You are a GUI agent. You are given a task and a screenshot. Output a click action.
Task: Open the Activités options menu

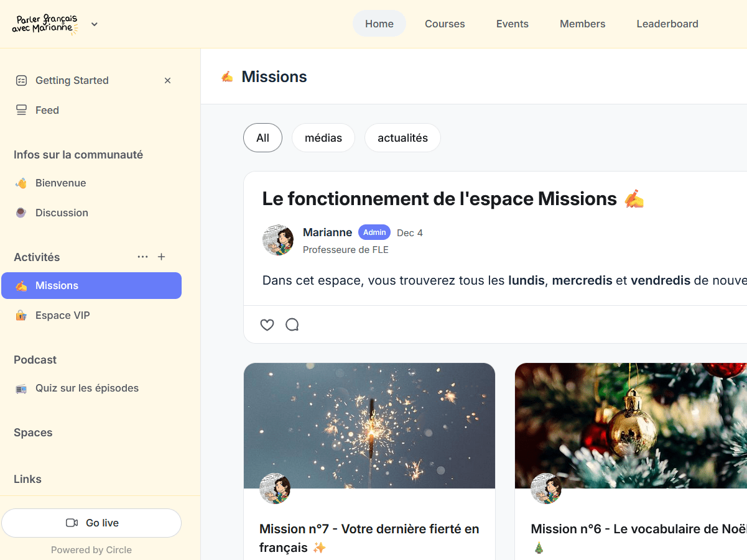click(142, 257)
